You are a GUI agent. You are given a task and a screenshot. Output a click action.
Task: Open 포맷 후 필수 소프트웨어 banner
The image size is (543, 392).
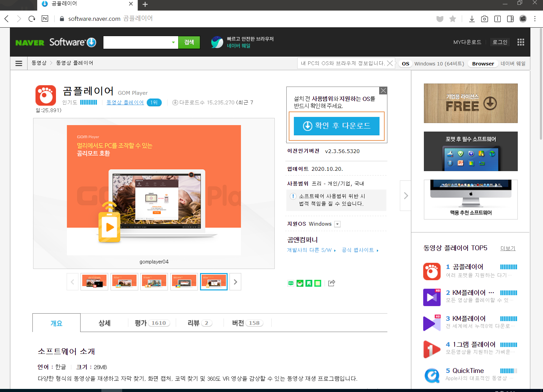(x=471, y=151)
